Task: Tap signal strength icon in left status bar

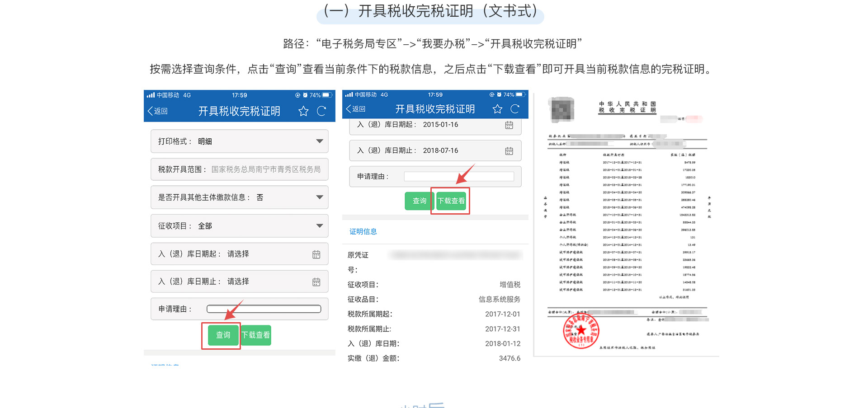Action: pos(151,95)
